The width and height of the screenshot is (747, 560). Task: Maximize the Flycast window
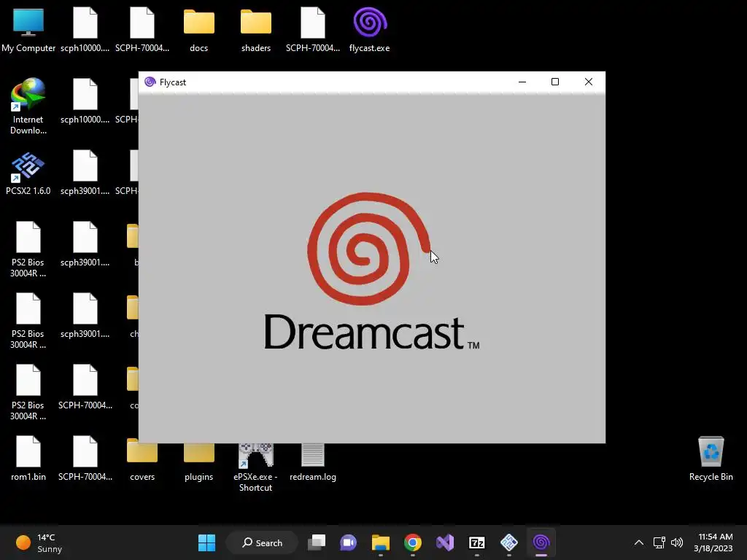point(555,82)
